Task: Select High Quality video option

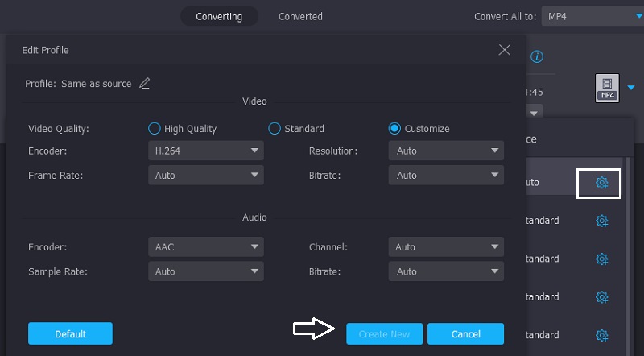Action: point(155,128)
